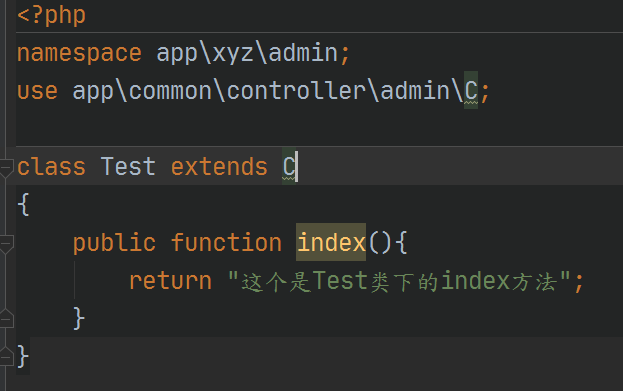Click the Test class name

(x=128, y=166)
